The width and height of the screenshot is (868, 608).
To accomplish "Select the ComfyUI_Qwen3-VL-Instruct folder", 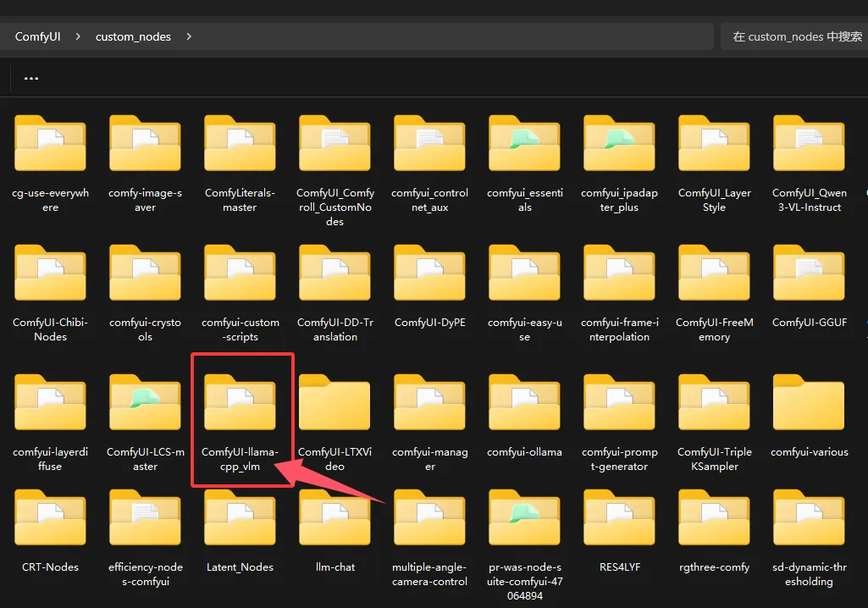I will tap(810, 143).
